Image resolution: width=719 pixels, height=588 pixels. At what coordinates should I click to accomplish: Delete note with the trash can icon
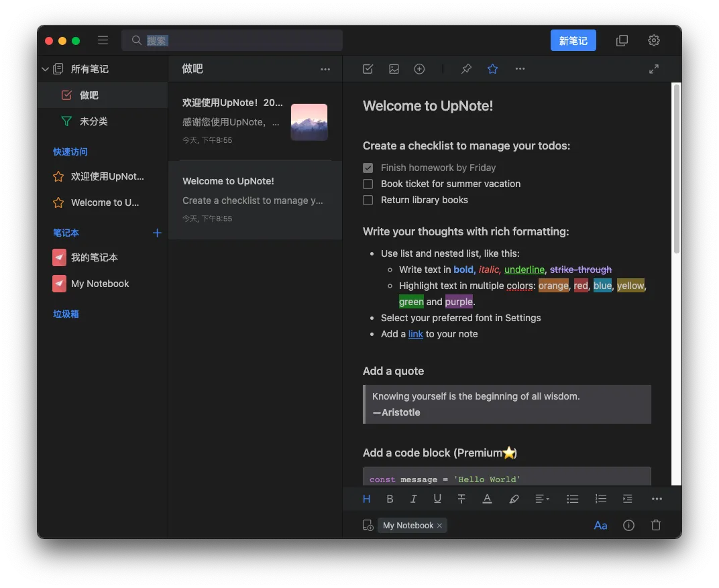(x=656, y=525)
